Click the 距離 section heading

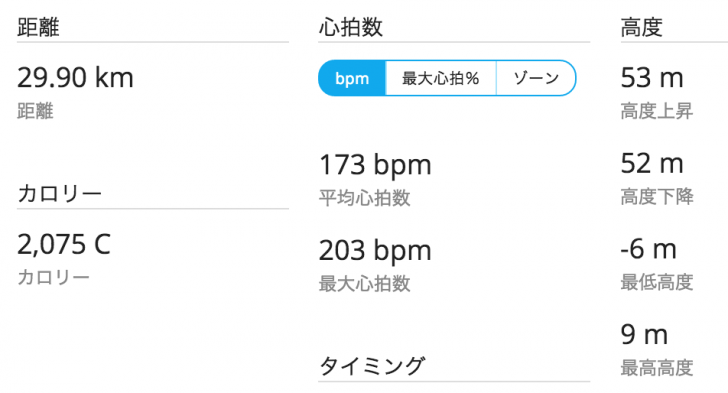[38, 27]
